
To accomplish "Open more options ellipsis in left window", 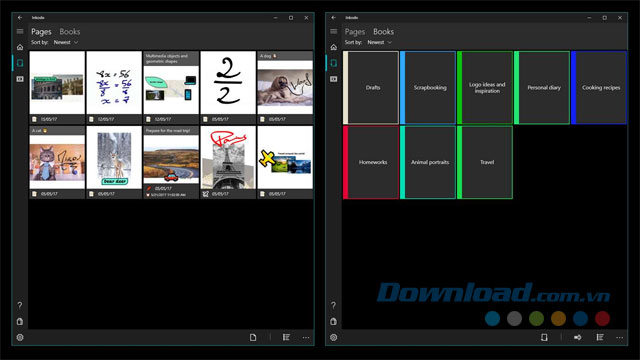I will point(306,338).
